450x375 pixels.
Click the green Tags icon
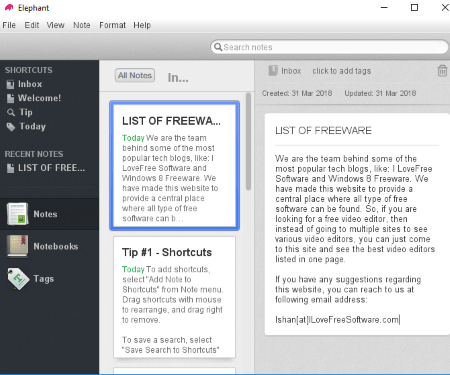[x=18, y=279]
